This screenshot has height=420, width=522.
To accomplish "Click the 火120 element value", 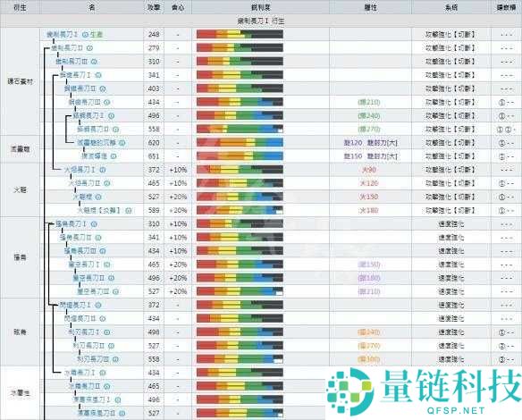I will pos(369,183).
